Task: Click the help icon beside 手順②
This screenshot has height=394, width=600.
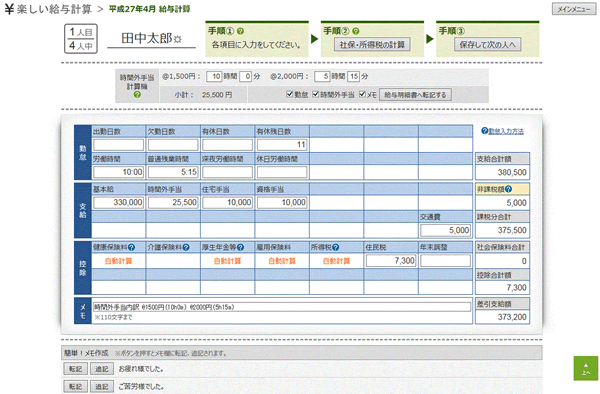Action: tap(355, 31)
